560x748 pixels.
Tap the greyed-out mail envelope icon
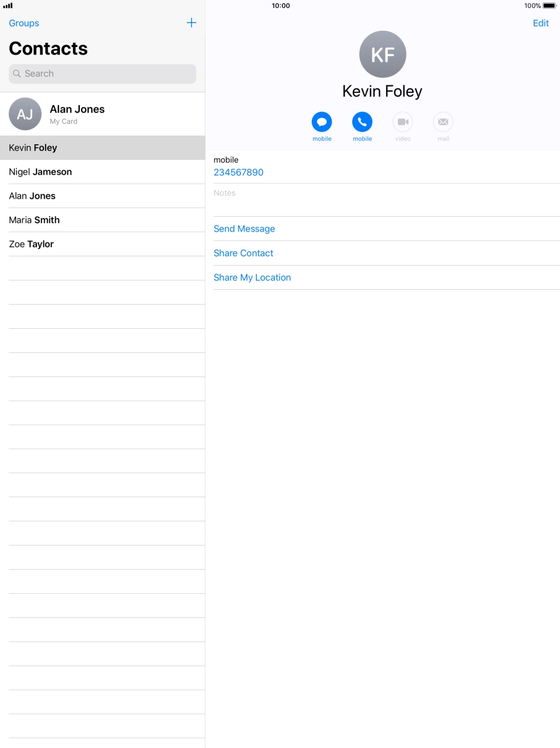[443, 122]
